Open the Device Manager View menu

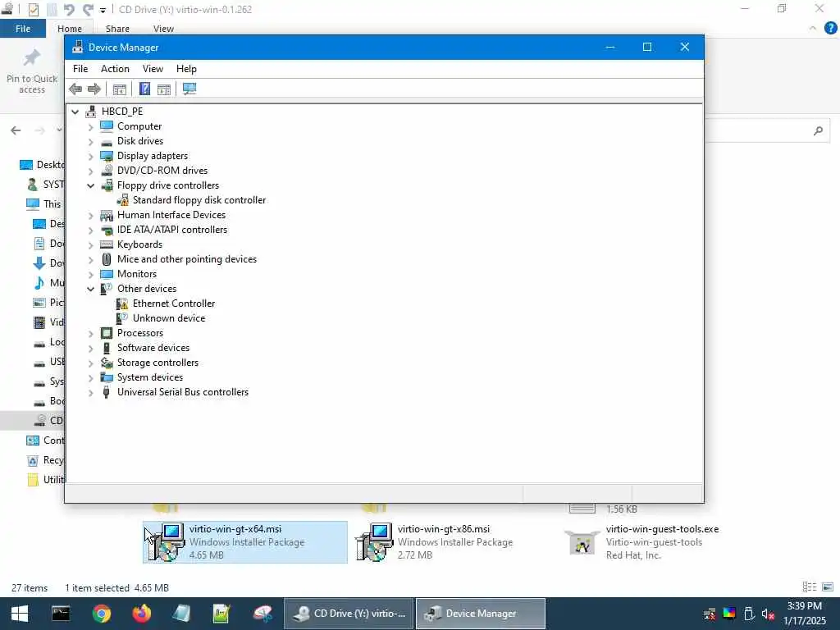coord(153,69)
